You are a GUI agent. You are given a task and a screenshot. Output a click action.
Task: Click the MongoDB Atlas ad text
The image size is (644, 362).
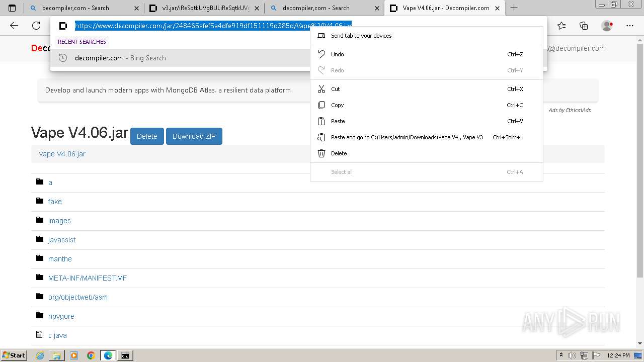point(169,90)
